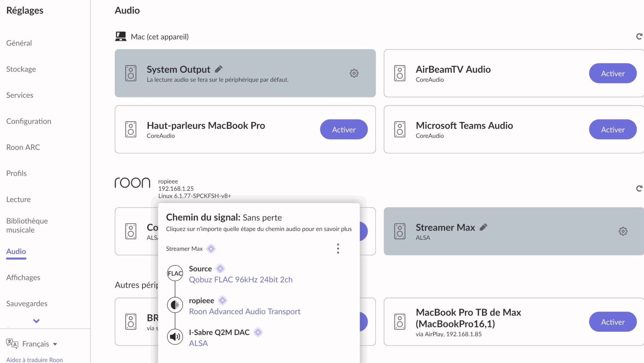Open Configuration settings

29,121
